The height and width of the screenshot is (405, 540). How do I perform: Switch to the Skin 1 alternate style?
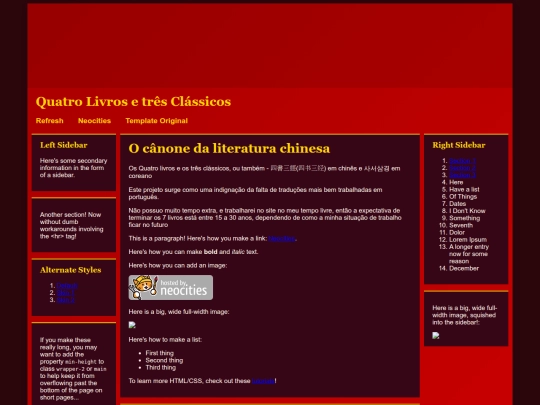pyautogui.click(x=65, y=293)
